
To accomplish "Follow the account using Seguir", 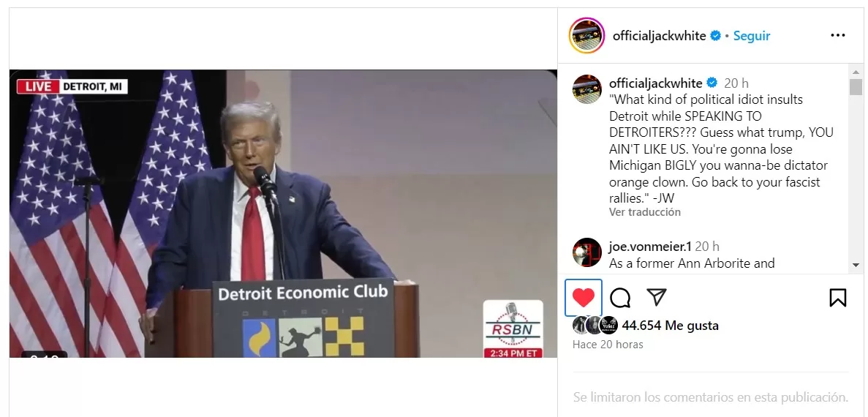I will click(x=751, y=36).
